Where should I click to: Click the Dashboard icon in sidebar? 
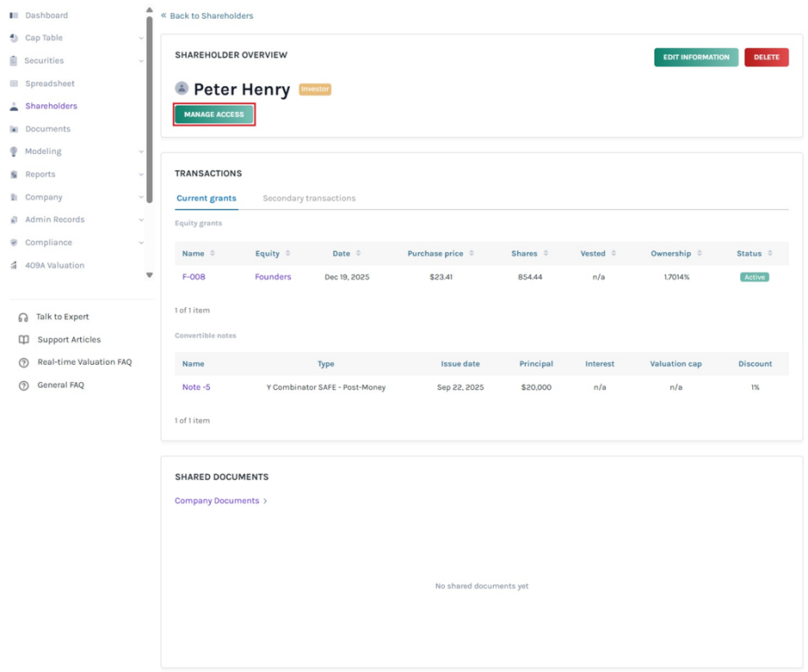point(14,15)
